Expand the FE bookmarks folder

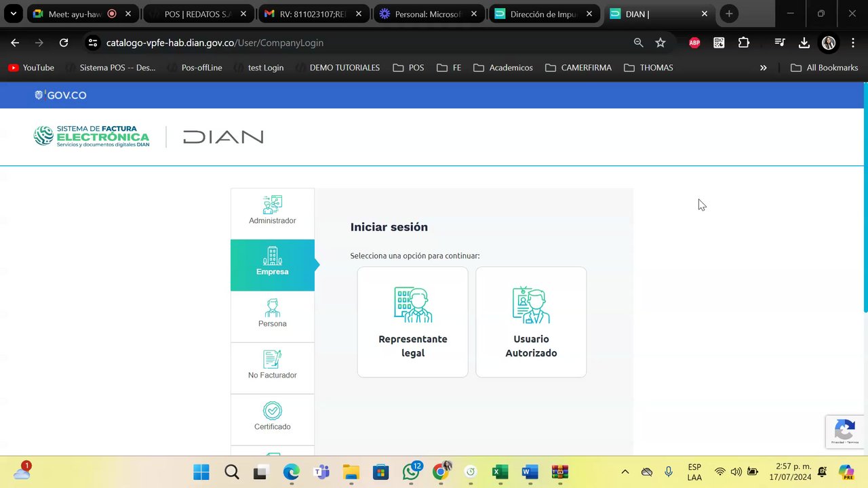click(x=450, y=68)
